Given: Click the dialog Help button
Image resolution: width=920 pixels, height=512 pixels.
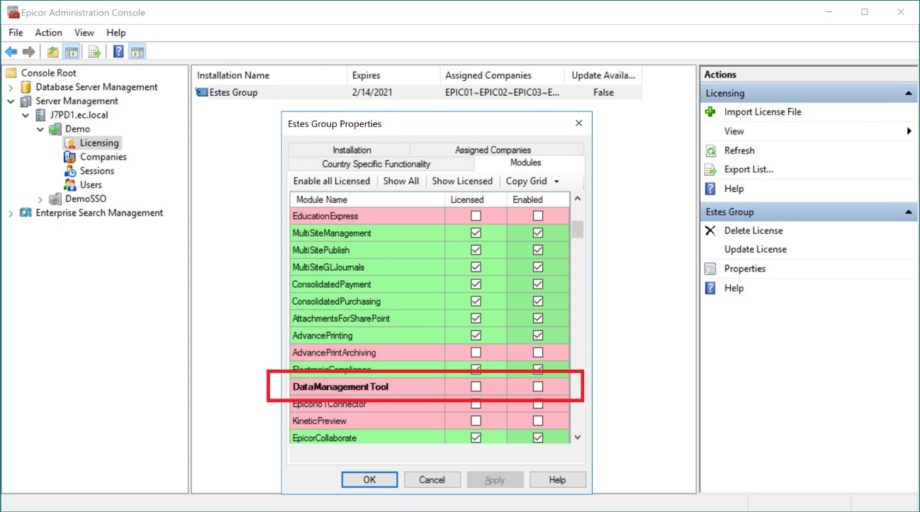Looking at the screenshot, I should coord(557,480).
